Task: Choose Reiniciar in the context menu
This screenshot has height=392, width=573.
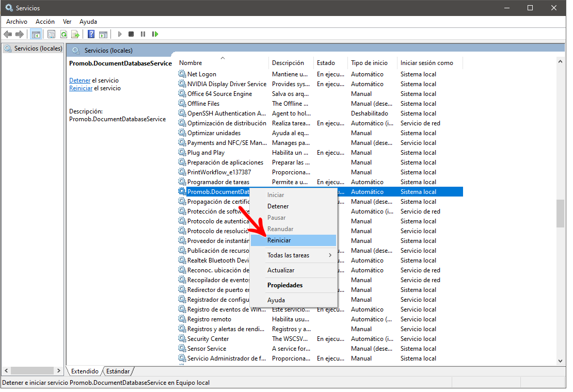Action: pyautogui.click(x=279, y=240)
